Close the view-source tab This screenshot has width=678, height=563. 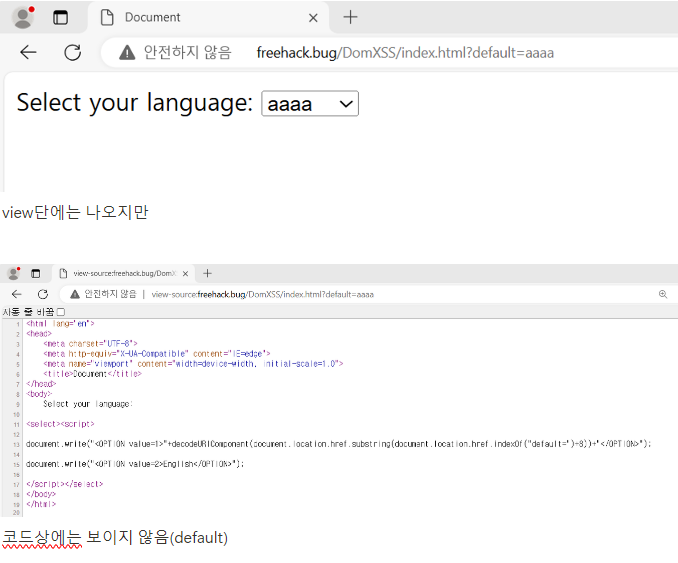coord(185,273)
